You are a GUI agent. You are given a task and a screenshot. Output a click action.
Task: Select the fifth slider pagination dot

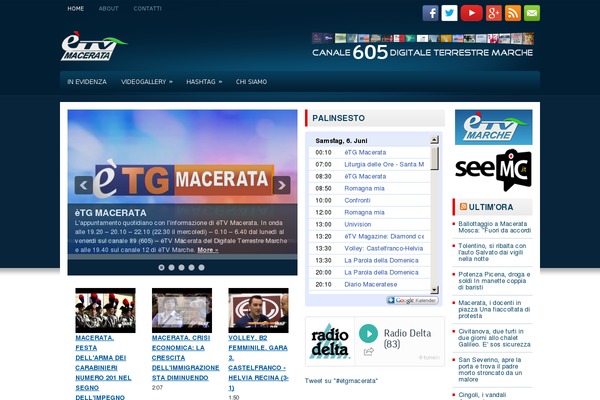[x=201, y=268]
